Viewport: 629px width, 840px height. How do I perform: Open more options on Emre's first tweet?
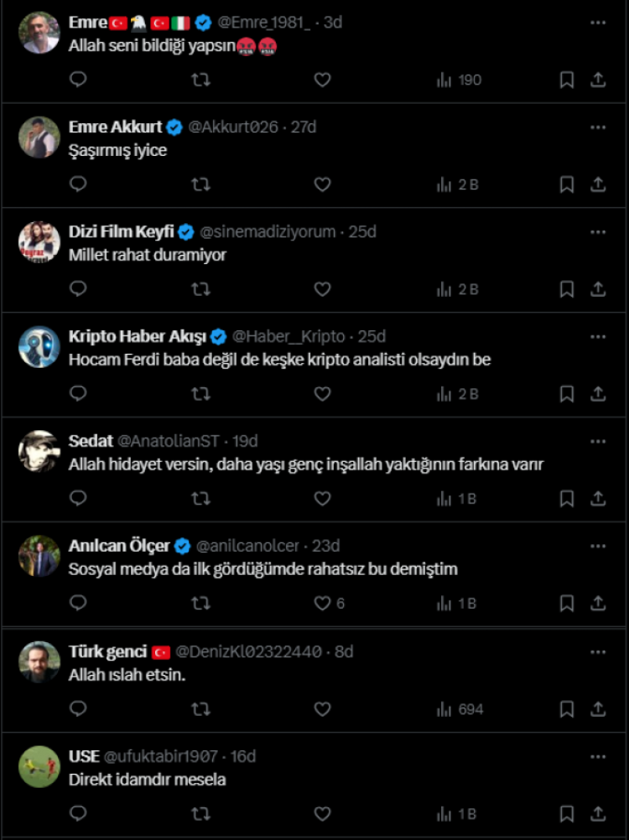(597, 23)
